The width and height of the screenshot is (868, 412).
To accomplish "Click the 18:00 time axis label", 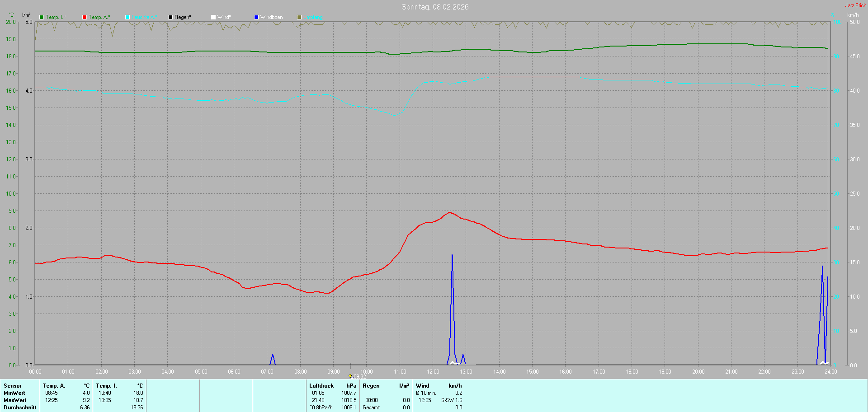I will (x=632, y=372).
